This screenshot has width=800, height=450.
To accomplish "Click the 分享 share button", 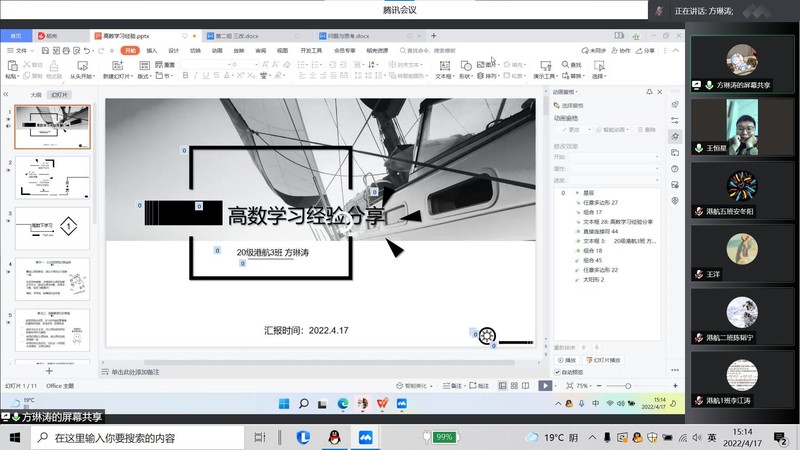I will coord(651,49).
